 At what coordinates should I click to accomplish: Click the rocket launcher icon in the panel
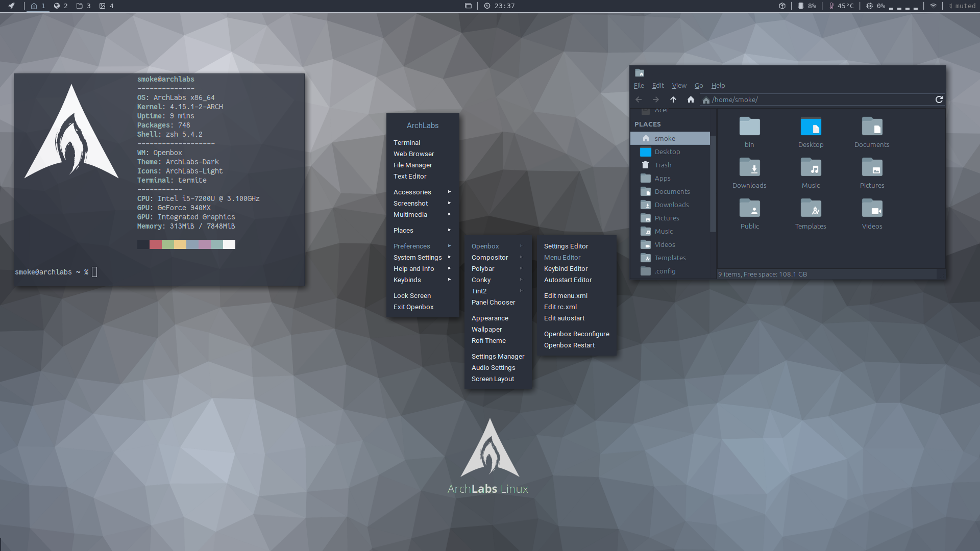point(11,6)
